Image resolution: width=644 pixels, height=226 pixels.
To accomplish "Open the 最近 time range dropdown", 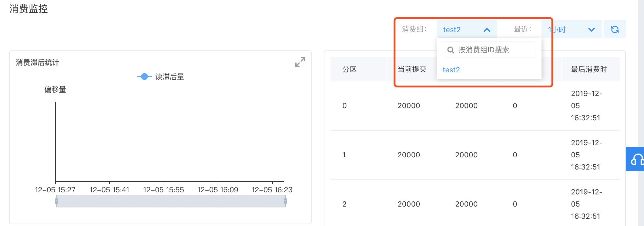I will point(571,29).
